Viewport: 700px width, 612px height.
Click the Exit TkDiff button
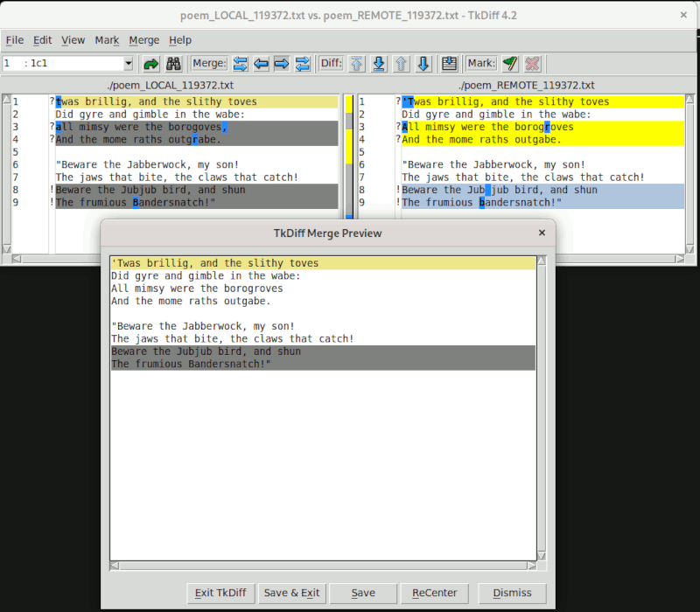(220, 593)
